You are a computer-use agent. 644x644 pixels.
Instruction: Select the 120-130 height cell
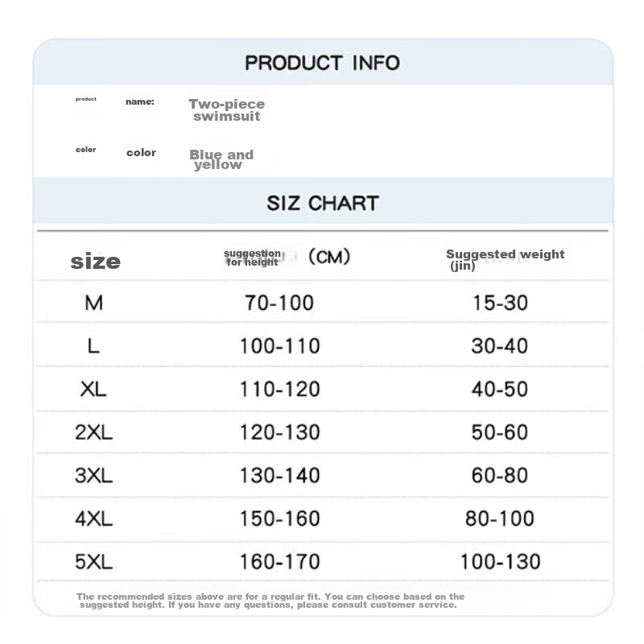click(279, 432)
